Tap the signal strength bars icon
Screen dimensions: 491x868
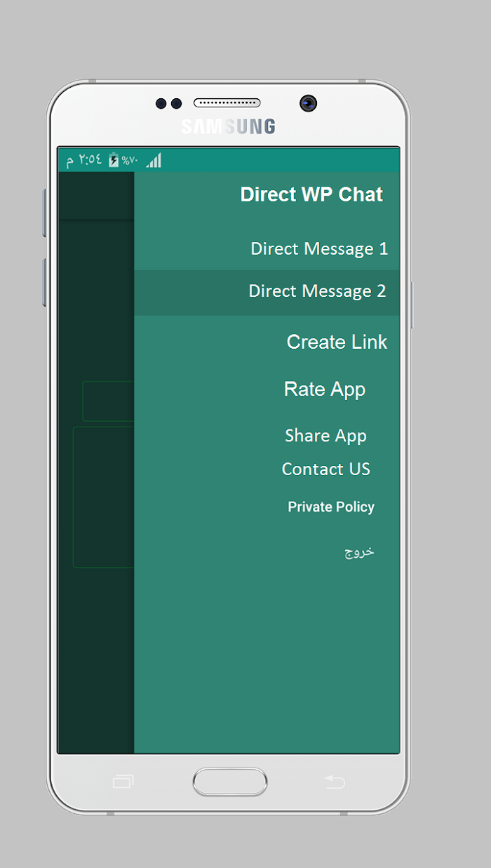(154, 160)
